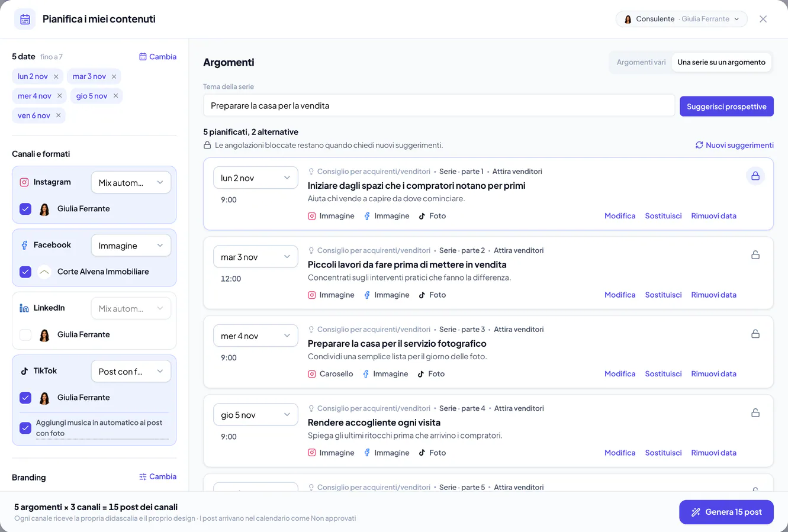Click Modifica on the lun 2 nov topic
788x532 pixels.
[x=620, y=216]
